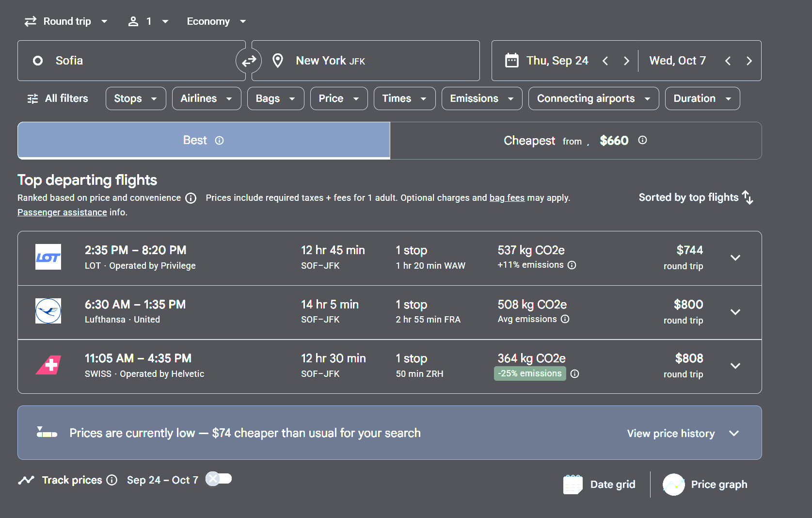Expand the SWISS $808 flight details

pos(735,366)
